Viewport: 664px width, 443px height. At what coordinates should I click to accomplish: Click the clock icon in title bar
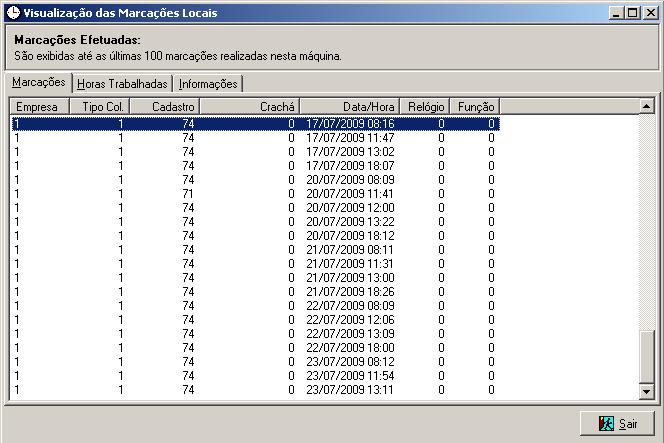coord(14,12)
